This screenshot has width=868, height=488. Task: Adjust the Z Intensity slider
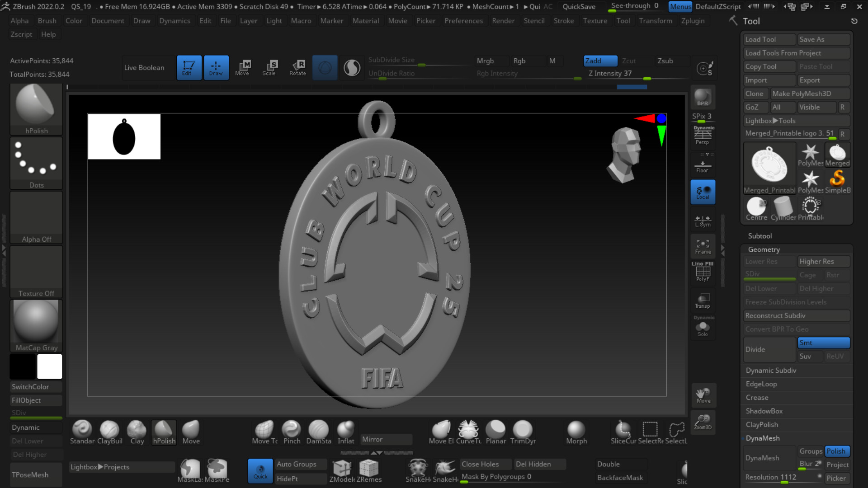point(637,74)
